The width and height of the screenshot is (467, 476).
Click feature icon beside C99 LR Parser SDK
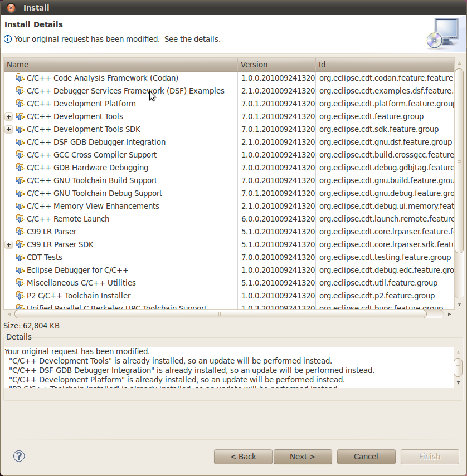coord(20,244)
